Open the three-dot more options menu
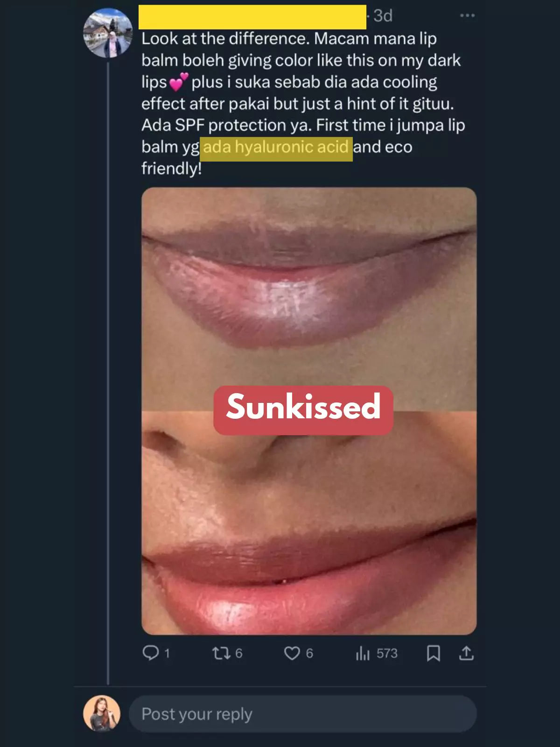 click(x=467, y=16)
